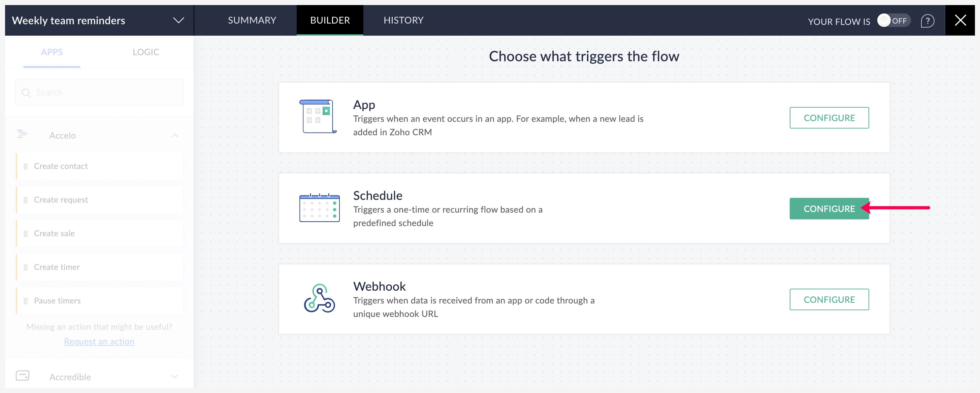Screen dimensions: 980x393
Task: Open the Weekly team reminders dropdown
Action: tap(178, 20)
